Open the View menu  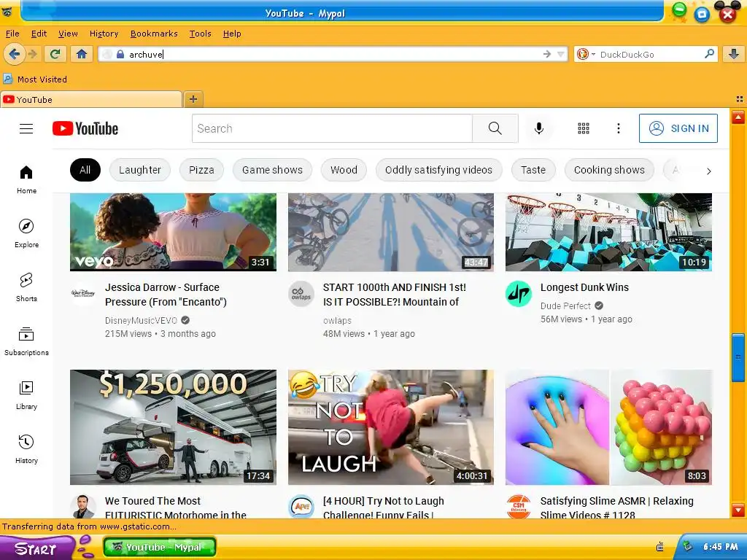click(68, 34)
